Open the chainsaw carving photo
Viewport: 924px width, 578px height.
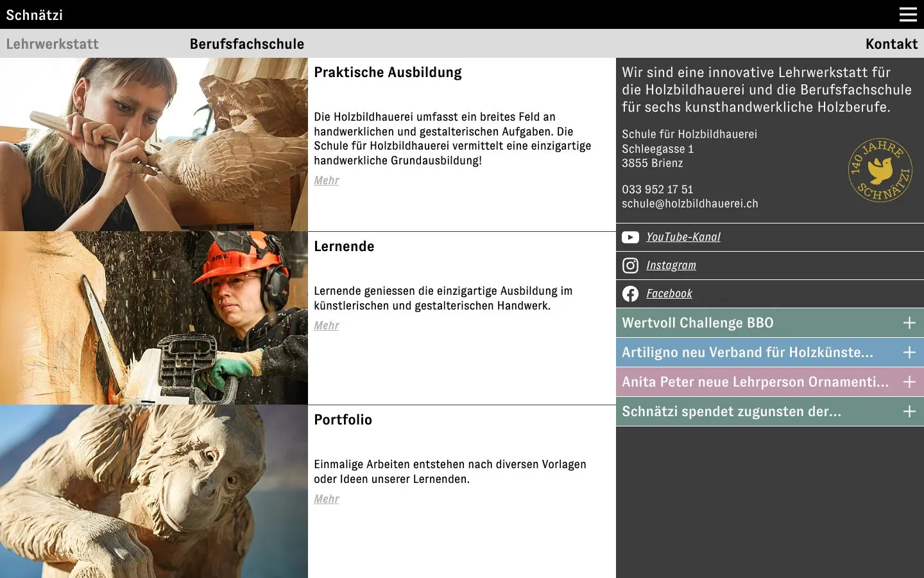154,318
